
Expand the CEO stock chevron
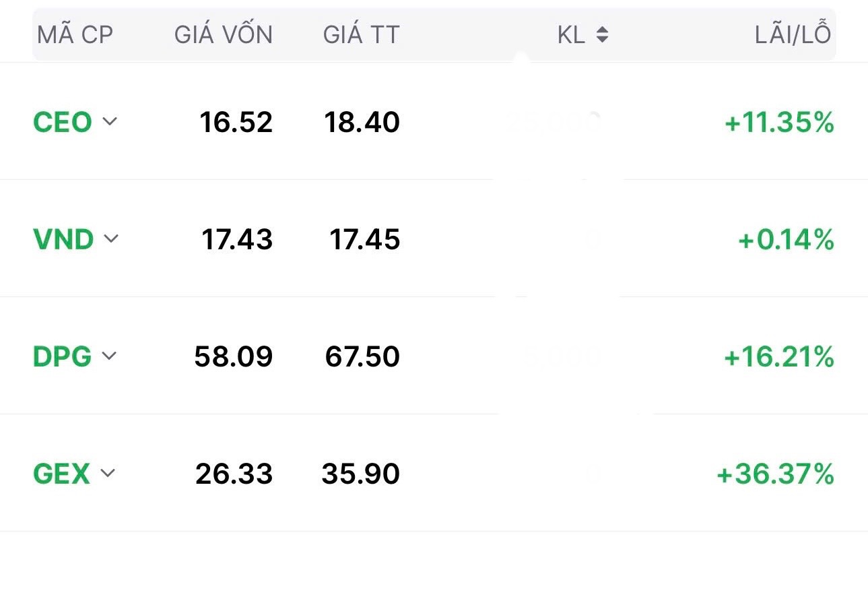pos(110,122)
